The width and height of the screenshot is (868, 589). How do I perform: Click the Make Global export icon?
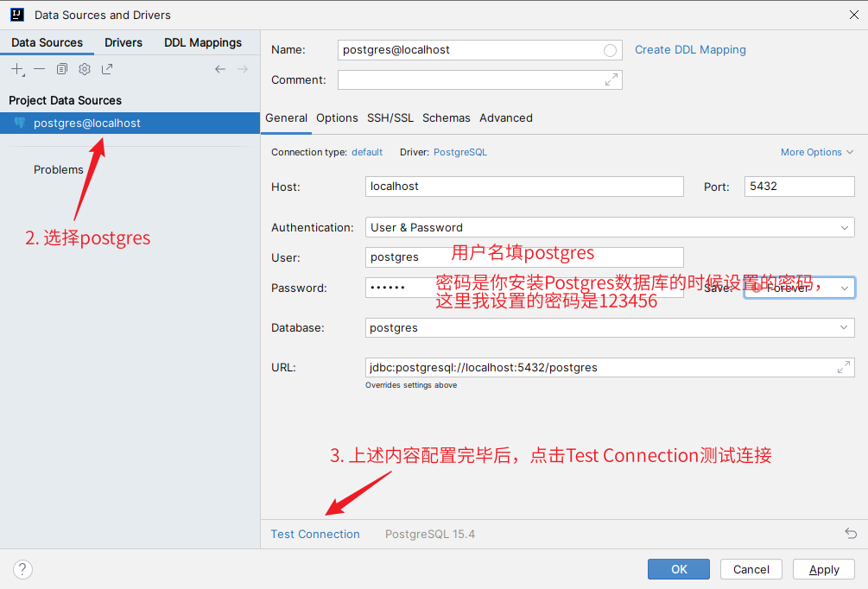pyautogui.click(x=107, y=69)
